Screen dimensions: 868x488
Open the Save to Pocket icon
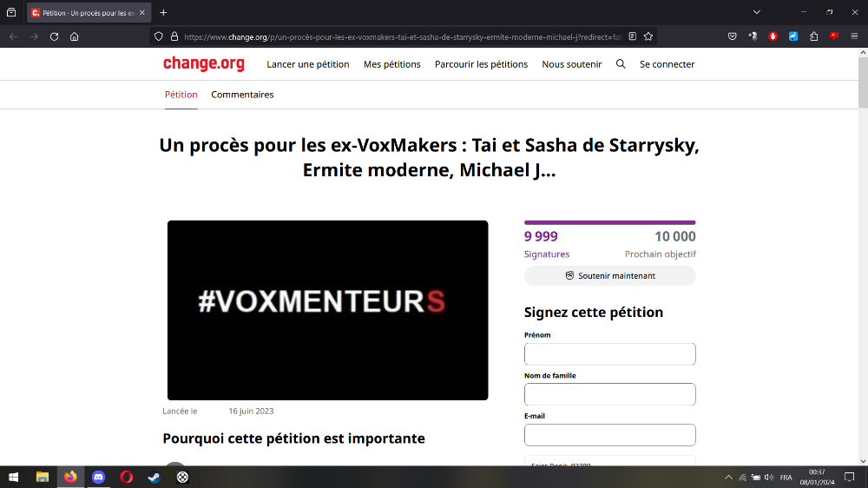733,36
